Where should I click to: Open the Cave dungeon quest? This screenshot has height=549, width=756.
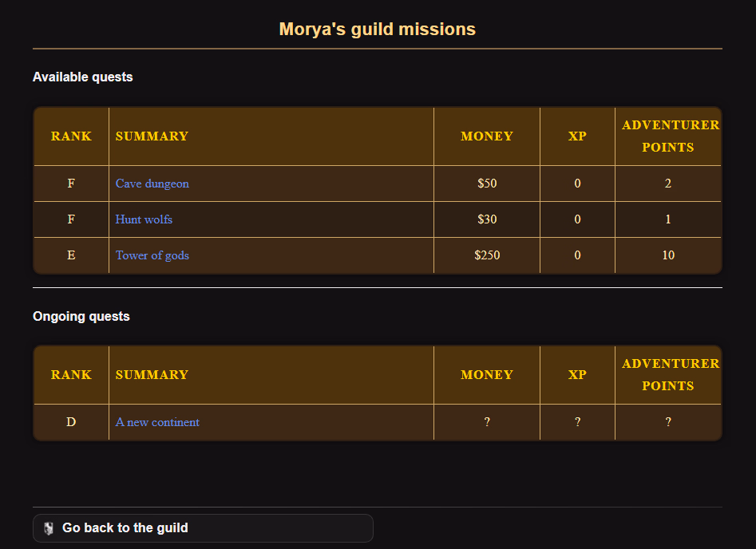click(152, 184)
